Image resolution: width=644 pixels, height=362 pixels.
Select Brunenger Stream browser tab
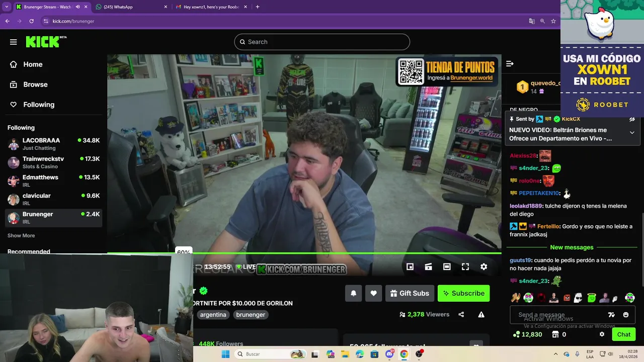click(x=47, y=7)
